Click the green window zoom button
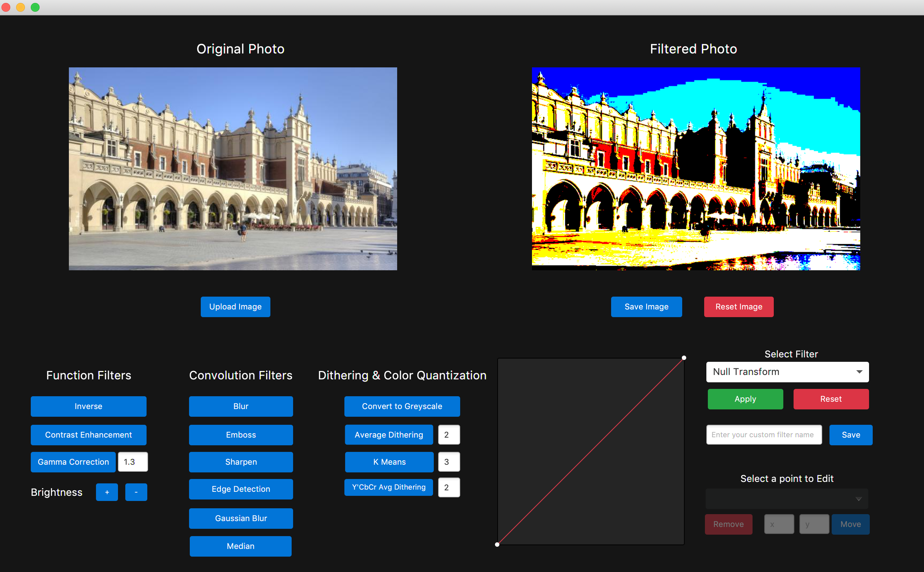Screen dimensions: 924x572 coord(35,7)
